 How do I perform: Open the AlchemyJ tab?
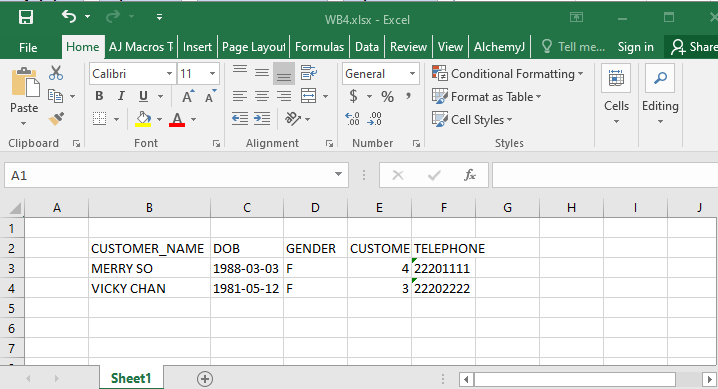click(499, 47)
